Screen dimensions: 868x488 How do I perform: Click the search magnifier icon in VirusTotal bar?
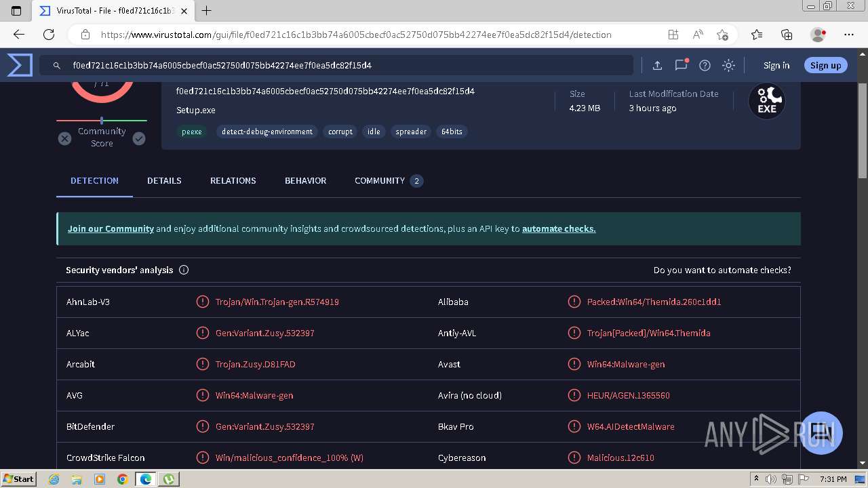tap(57, 66)
